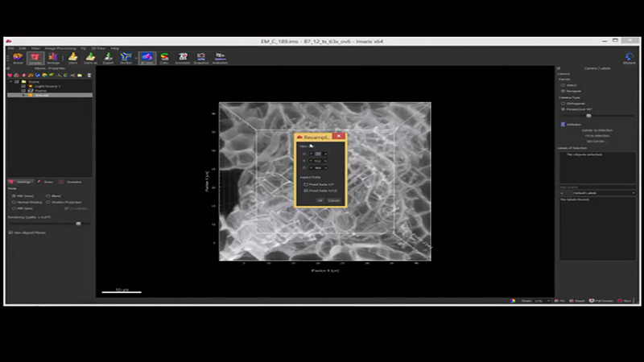Click the Full Screen status bar button
The image size is (644, 362).
click(601, 301)
